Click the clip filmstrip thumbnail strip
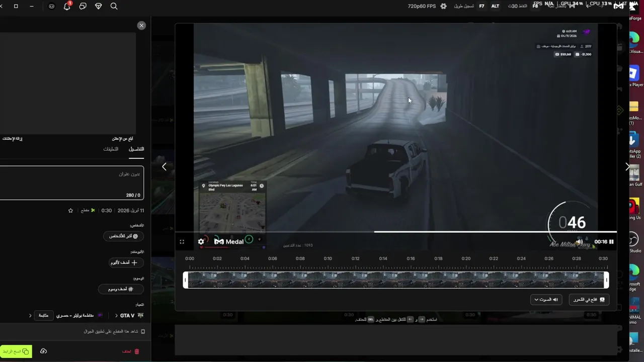 click(x=395, y=280)
